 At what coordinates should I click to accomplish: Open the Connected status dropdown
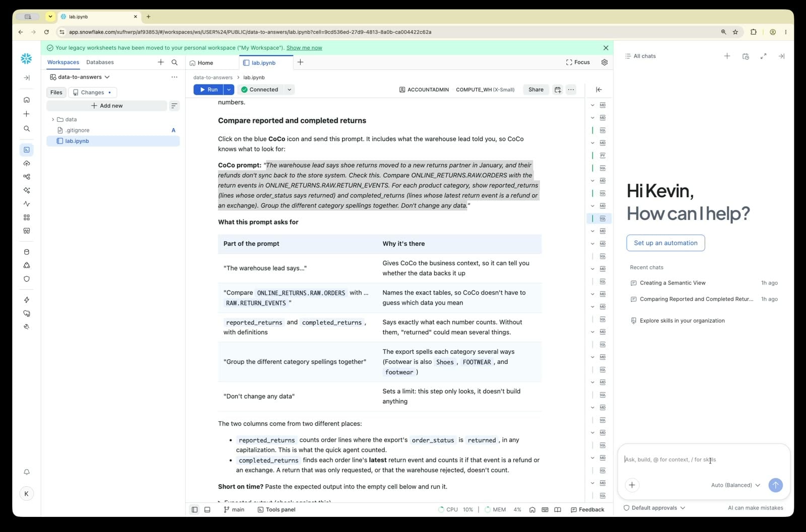click(x=290, y=90)
